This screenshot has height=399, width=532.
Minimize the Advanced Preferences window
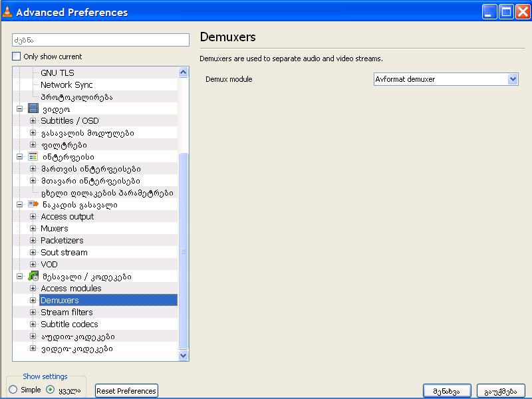tap(489, 12)
